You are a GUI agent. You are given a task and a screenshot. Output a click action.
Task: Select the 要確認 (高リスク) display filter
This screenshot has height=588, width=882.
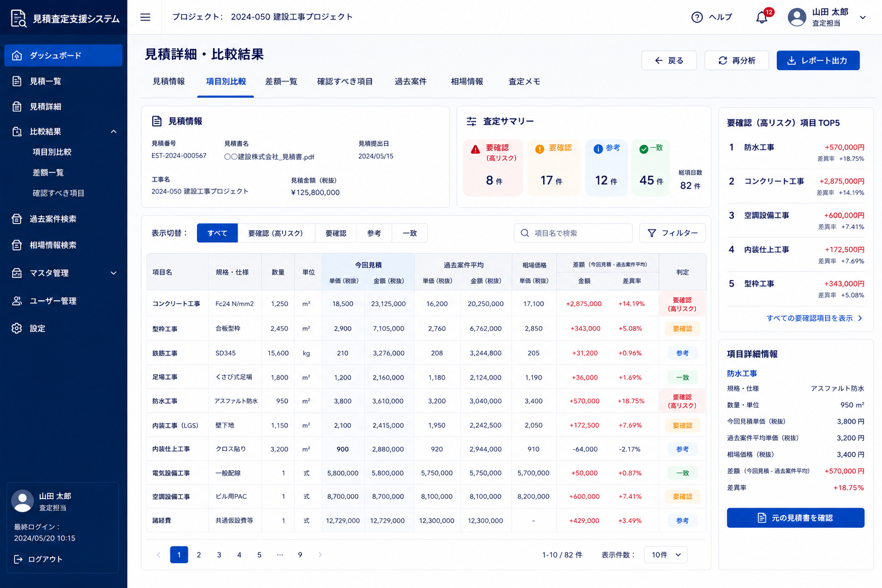tap(276, 233)
